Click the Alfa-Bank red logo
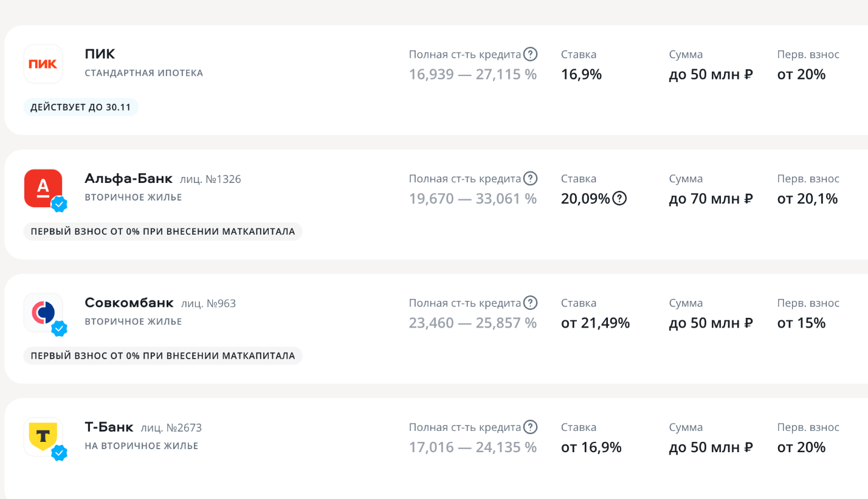The width and height of the screenshot is (868, 499). (43, 188)
